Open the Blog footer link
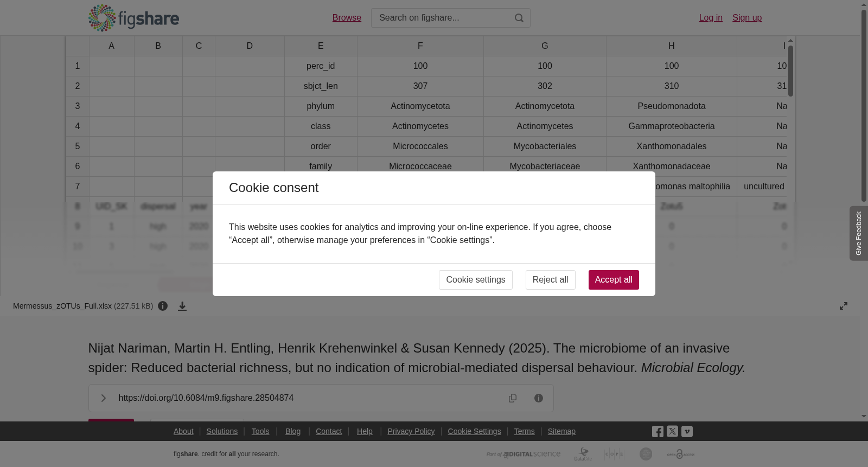The height and width of the screenshot is (467, 868). [x=293, y=431]
